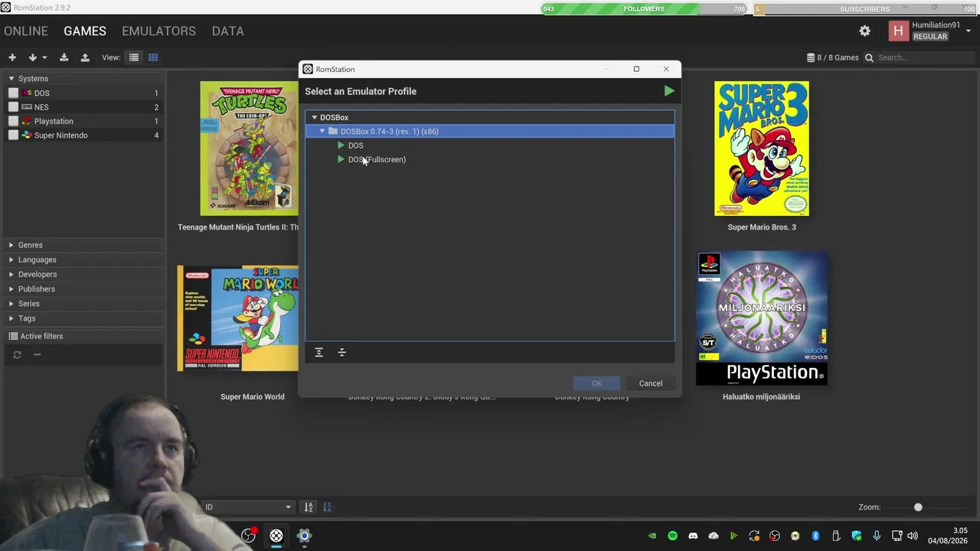Screen dimensions: 980x551
Task: Open the Windows Security shield tray icon
Action: 857,536
